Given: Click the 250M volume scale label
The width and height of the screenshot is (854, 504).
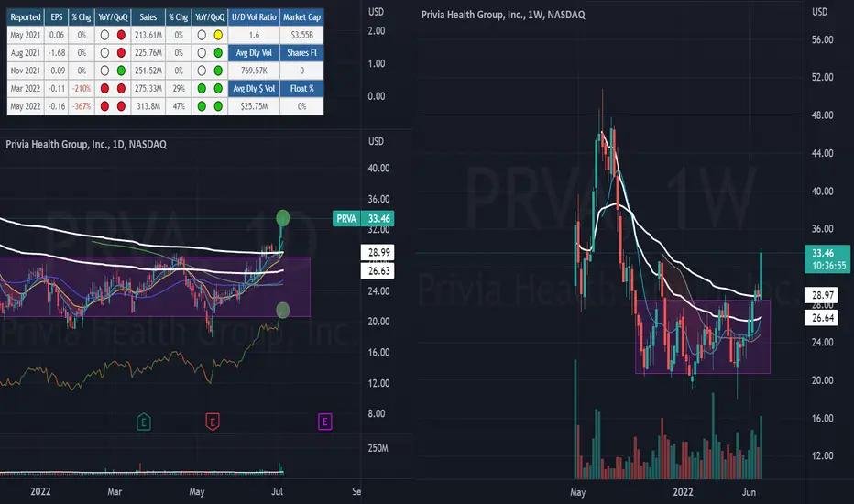Looking at the screenshot, I should coord(378,448).
